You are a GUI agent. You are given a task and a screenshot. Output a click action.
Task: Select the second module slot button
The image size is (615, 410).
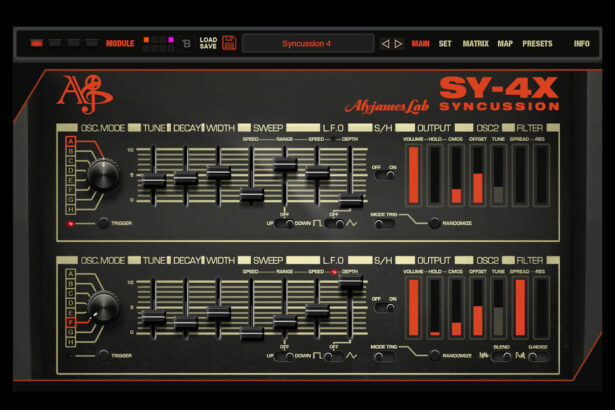55,43
